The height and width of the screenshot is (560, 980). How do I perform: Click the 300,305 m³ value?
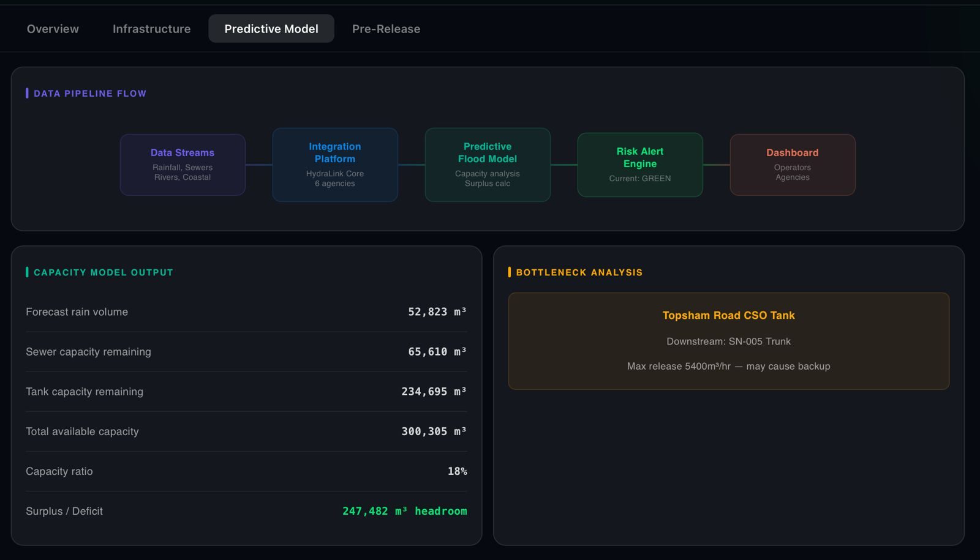tap(434, 431)
